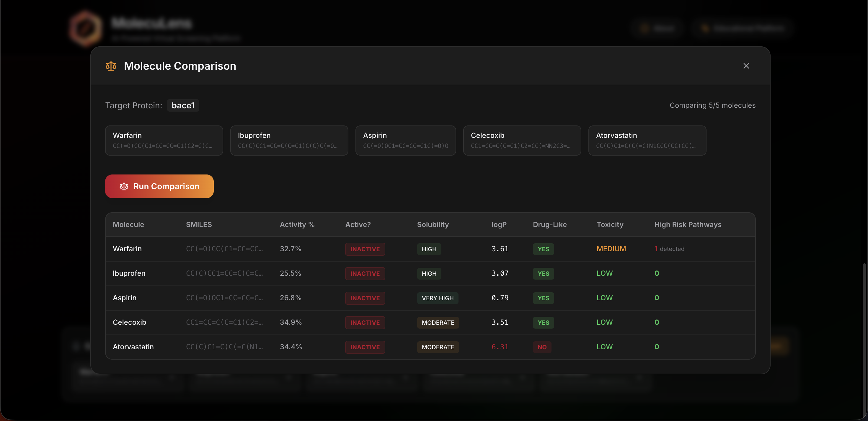Click Atorvastatin's NO drug-like badge
Screen dimensions: 868x421
[x=541, y=347]
